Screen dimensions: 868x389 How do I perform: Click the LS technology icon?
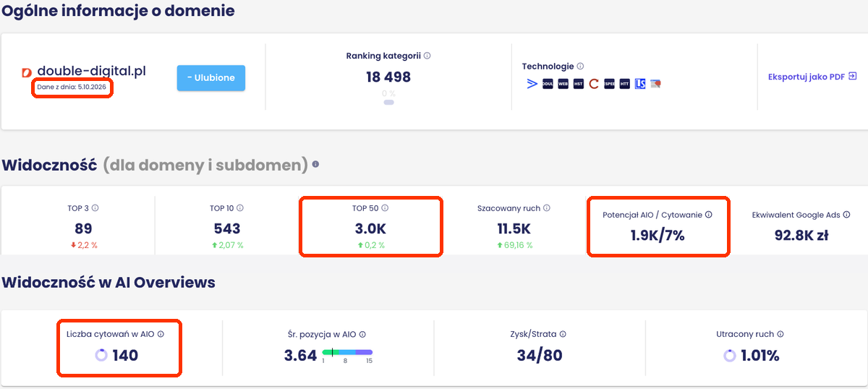(639, 84)
